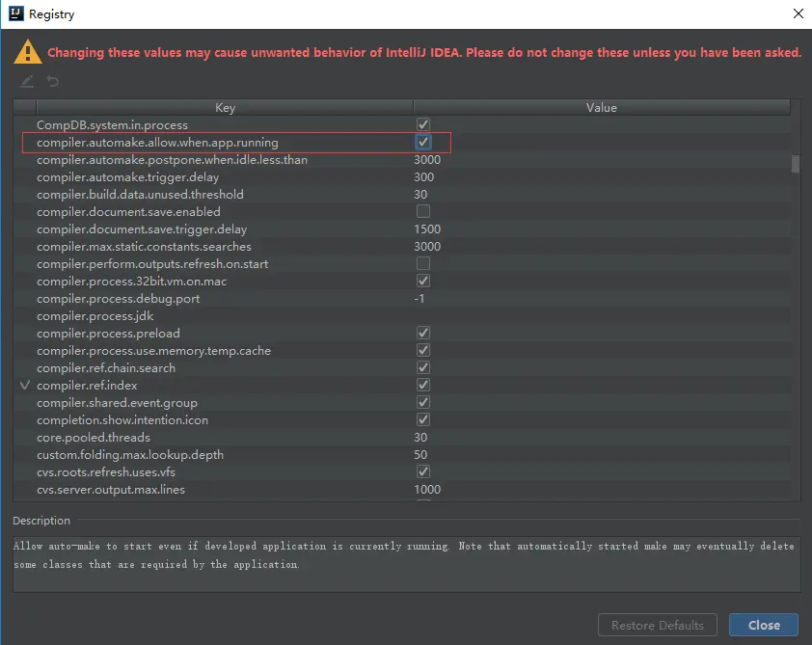
Task: Click the Description section label
Action: [41, 521]
